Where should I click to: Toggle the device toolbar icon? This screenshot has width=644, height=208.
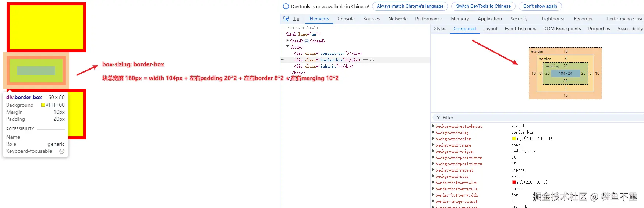296,19
